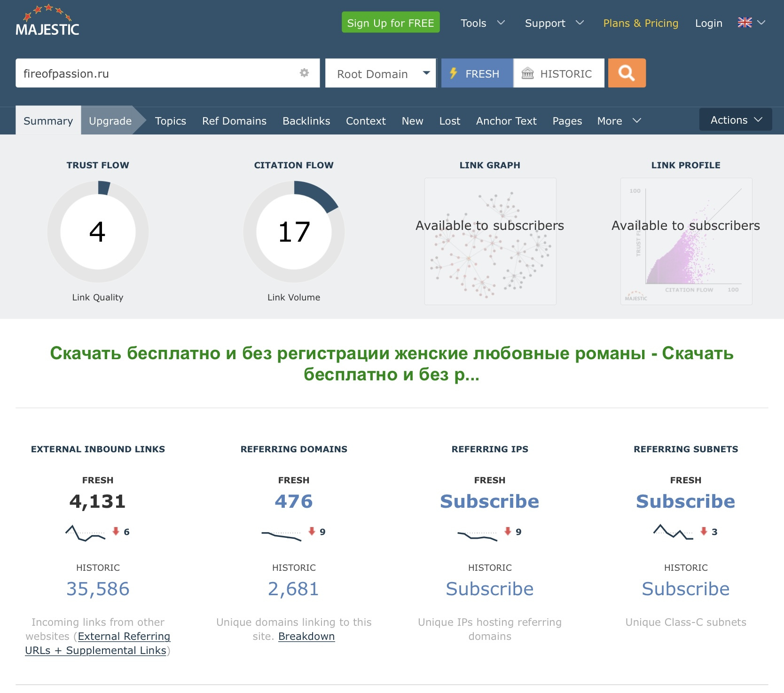Image resolution: width=784 pixels, height=693 pixels.
Task: Open Plans & Pricing link
Action: [641, 23]
